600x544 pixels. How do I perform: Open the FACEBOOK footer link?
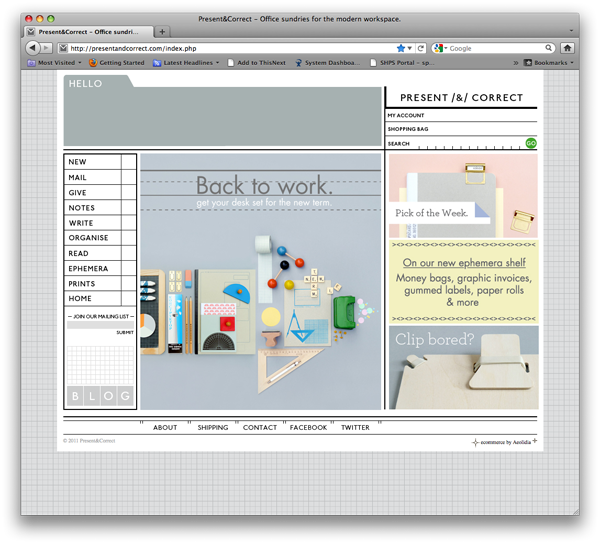pos(308,427)
